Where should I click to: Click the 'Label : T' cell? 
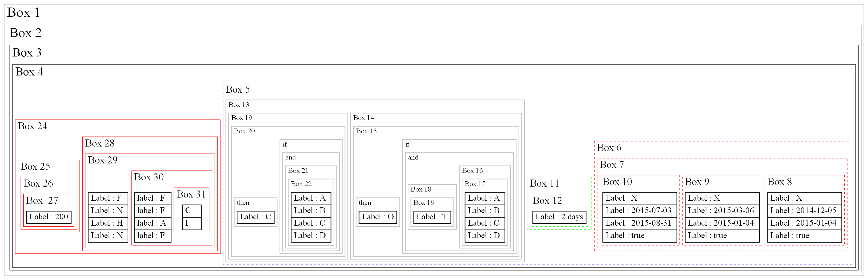[x=432, y=217]
